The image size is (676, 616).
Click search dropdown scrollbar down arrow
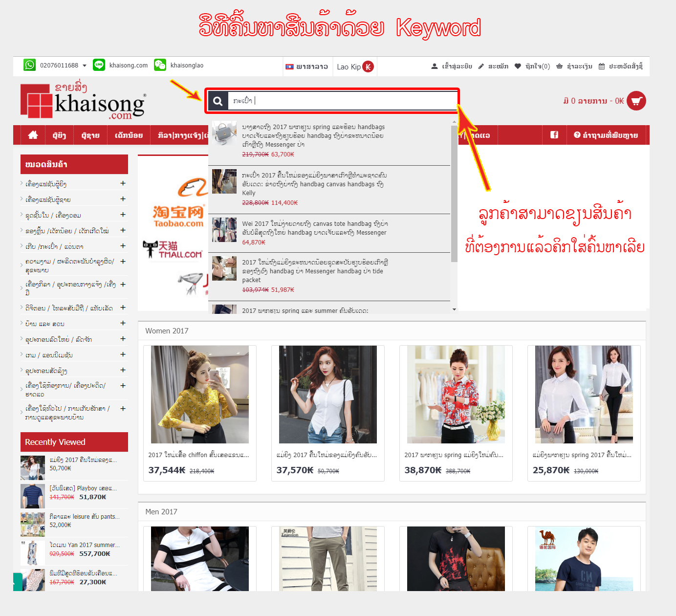[x=454, y=309]
